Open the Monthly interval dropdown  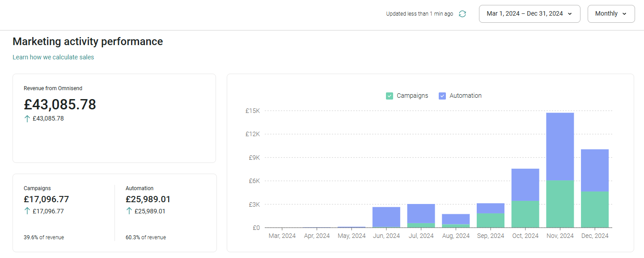point(611,14)
